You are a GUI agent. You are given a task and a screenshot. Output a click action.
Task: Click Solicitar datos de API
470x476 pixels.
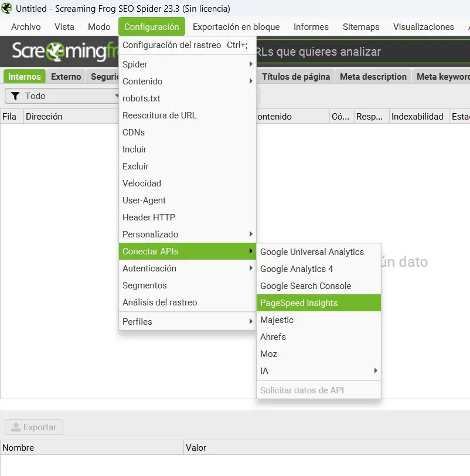click(x=319, y=390)
